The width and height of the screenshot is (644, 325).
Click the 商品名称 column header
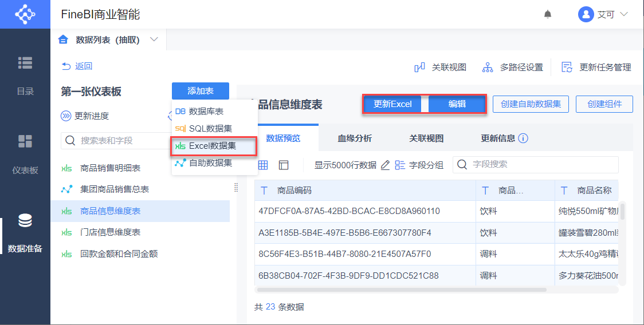point(587,191)
